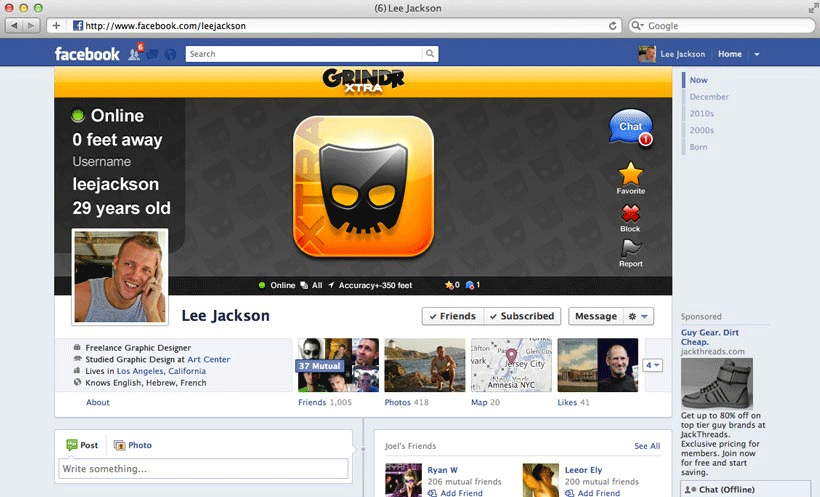
Task: Open the Map thumbnail for Jersey City
Action: coord(510,364)
